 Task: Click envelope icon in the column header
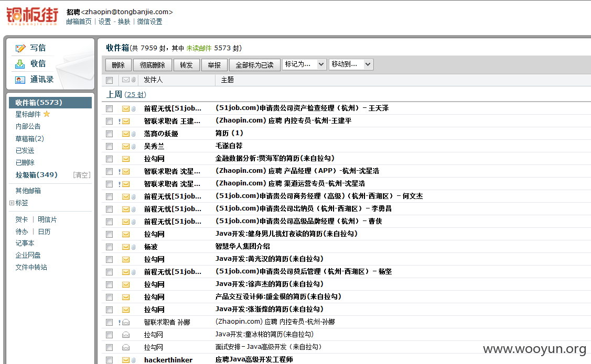click(126, 80)
